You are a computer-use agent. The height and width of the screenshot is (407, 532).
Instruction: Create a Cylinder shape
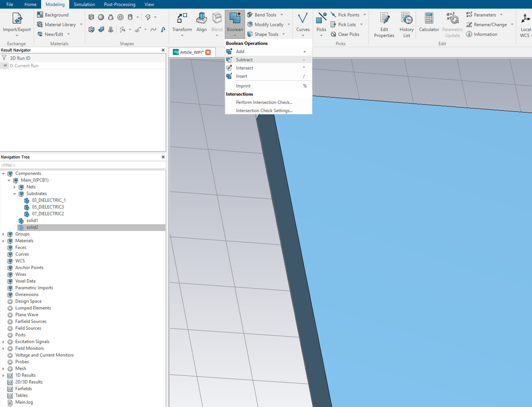130,17
